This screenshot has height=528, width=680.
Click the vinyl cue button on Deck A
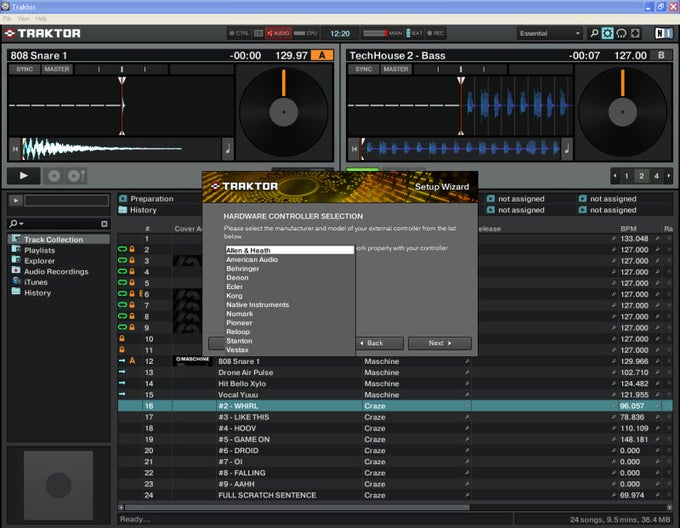click(54, 176)
